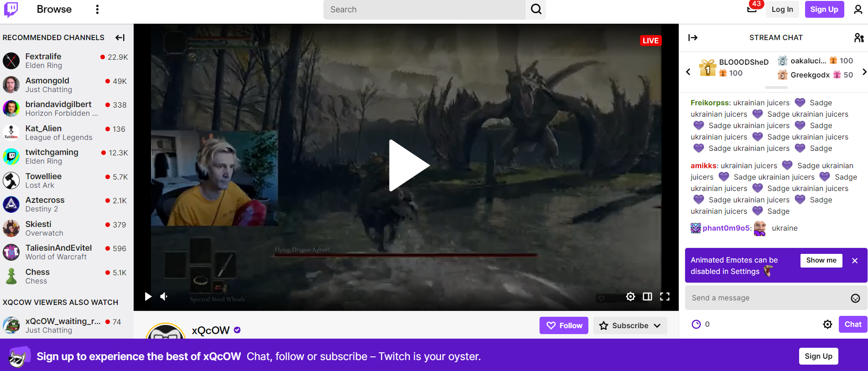
Task: Click the LIVE indicator on the video
Action: coord(650,41)
